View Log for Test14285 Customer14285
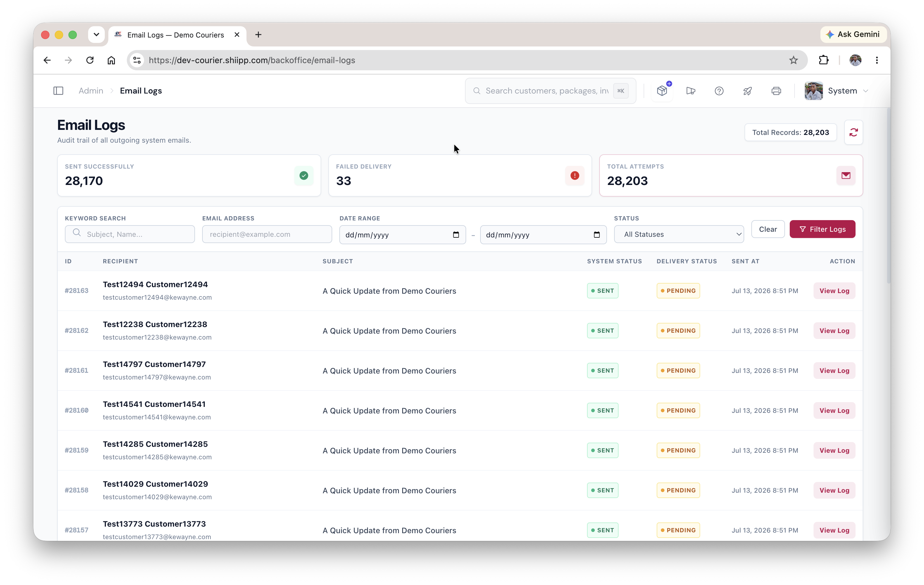 point(834,451)
